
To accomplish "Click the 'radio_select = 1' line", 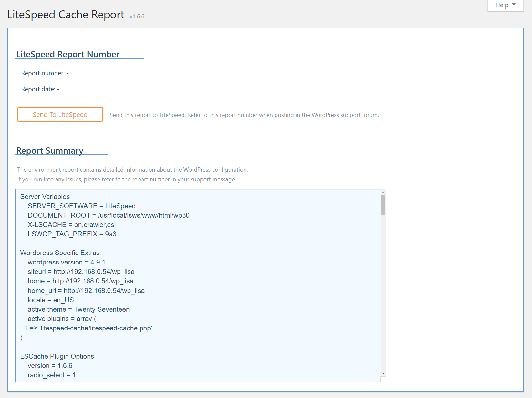I will pyautogui.click(x=52, y=375).
